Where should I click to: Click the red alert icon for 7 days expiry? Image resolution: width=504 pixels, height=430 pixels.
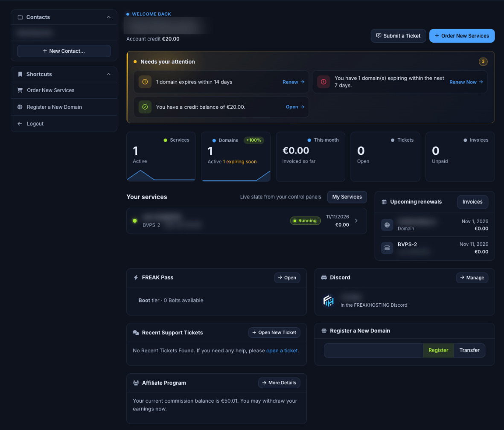(x=323, y=82)
